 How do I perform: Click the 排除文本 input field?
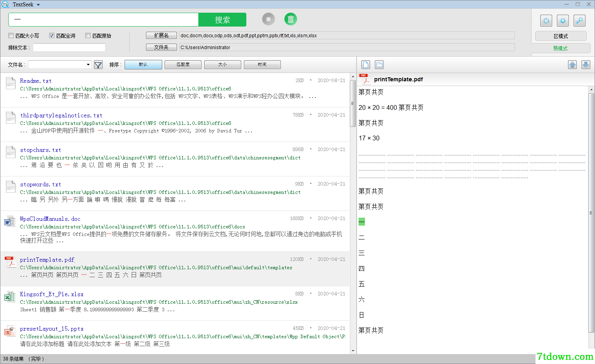click(69, 48)
